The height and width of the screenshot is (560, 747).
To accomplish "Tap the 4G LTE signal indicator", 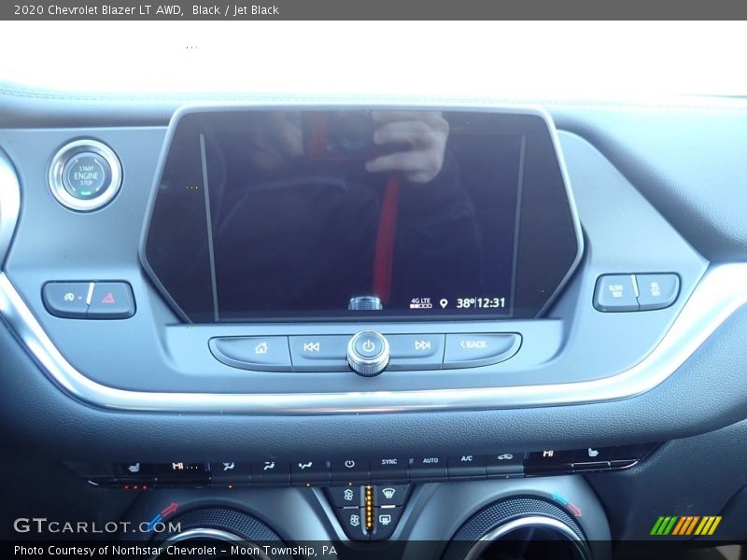I will pos(420,302).
